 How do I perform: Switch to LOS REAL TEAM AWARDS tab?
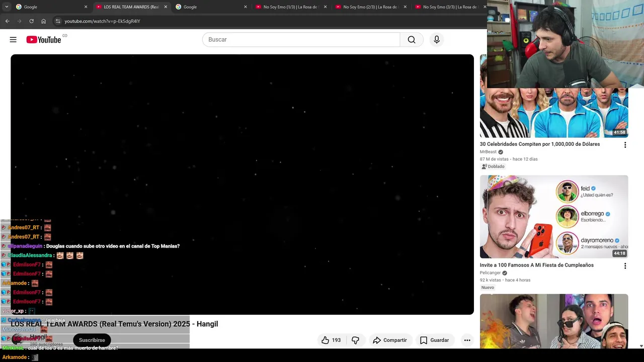[x=132, y=7]
